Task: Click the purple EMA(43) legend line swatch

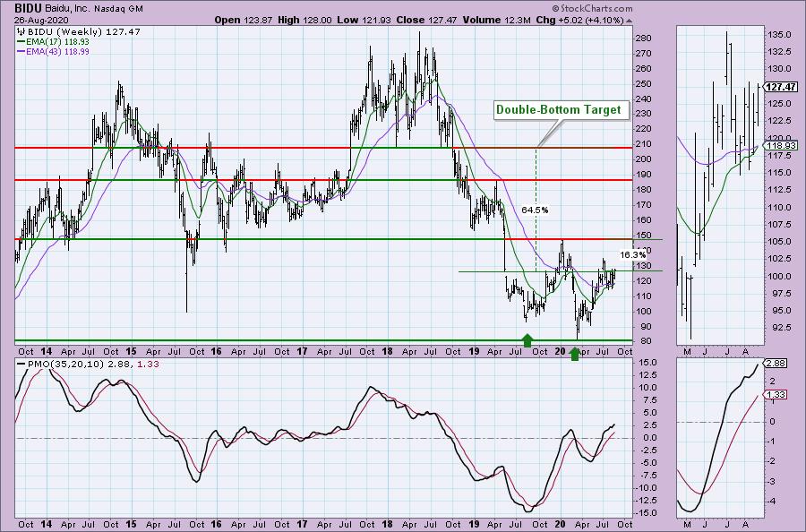Action: (21, 51)
